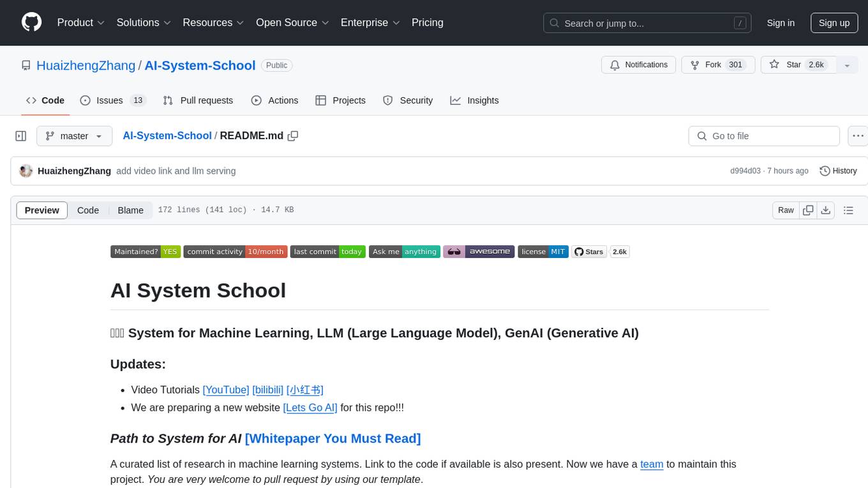Open HuaizhengZhang owner profile link

click(86, 65)
